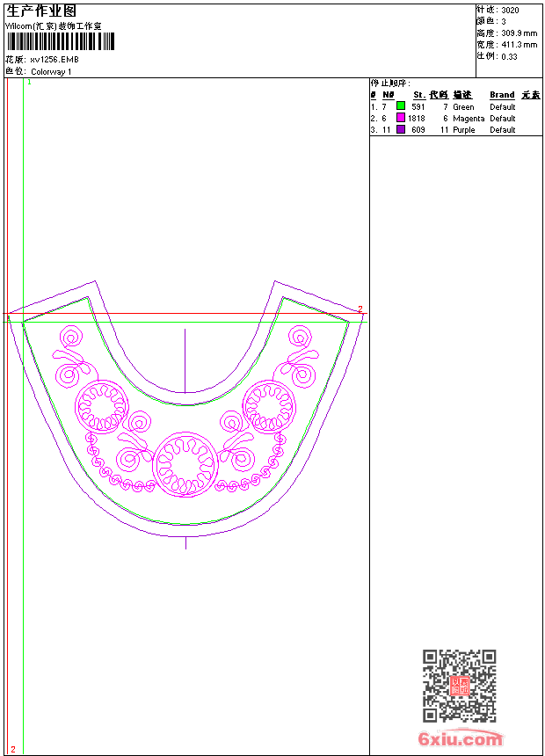The width and height of the screenshot is (545, 756).
Task: Click the "元素" column header
Action: pyautogui.click(x=531, y=95)
